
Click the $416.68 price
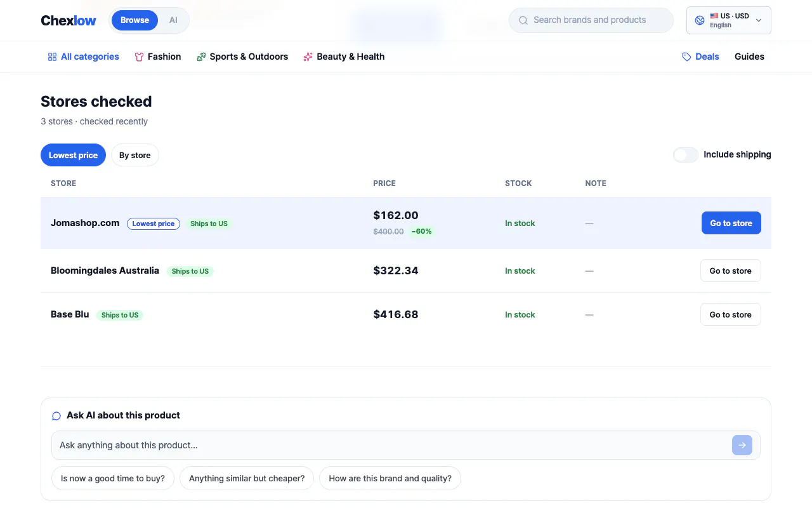coord(396,315)
